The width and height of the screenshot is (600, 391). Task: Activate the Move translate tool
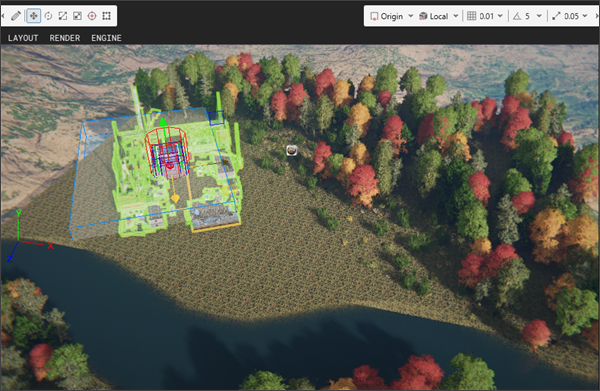pos(34,16)
